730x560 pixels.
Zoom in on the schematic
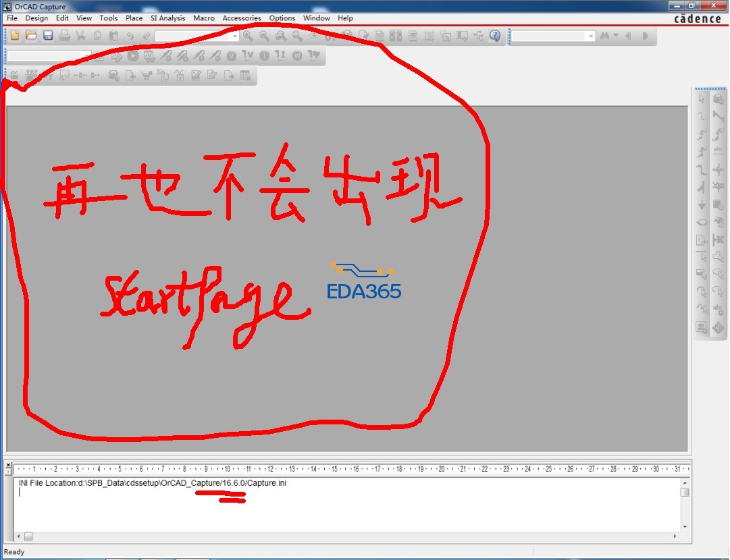(x=246, y=36)
